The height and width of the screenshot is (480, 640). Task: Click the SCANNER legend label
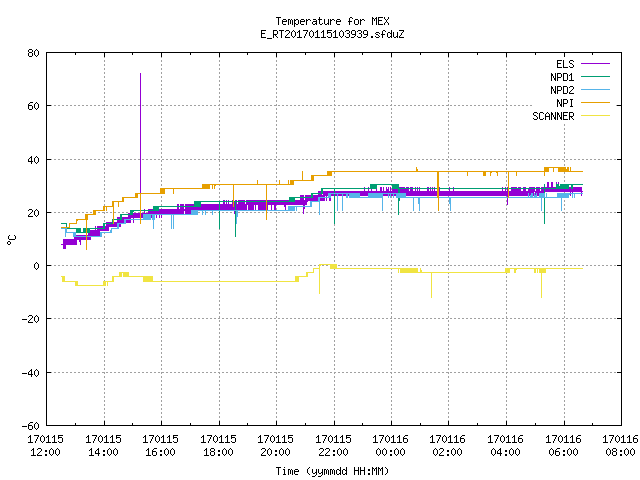tap(553, 116)
